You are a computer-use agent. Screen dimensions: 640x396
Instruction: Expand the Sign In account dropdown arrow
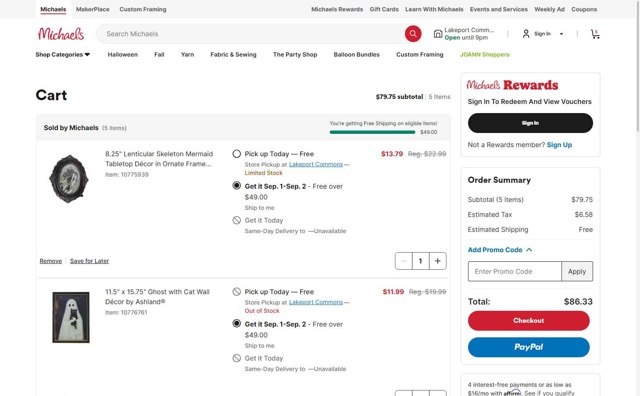point(561,34)
